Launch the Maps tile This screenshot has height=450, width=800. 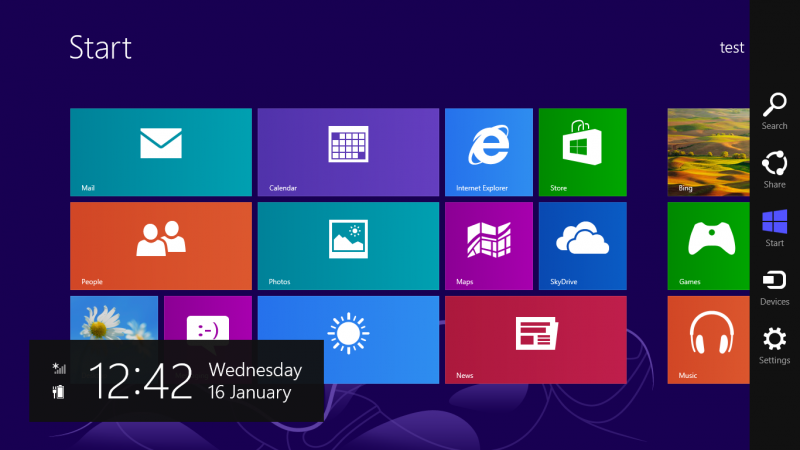pos(488,246)
